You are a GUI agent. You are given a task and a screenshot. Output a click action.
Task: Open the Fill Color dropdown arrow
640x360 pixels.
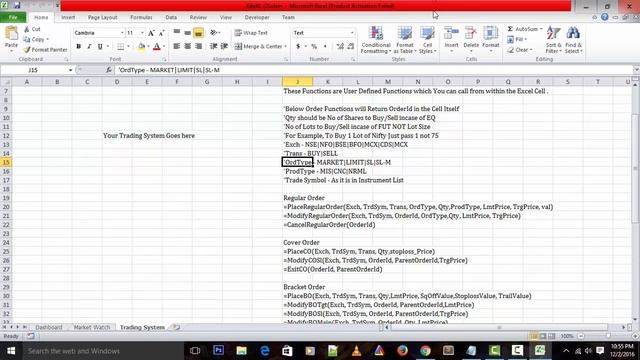click(x=148, y=47)
